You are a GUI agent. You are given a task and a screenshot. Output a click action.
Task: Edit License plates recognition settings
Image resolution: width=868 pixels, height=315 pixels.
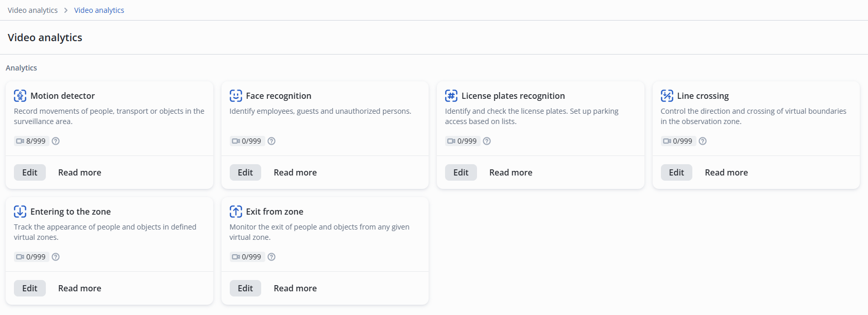click(461, 172)
